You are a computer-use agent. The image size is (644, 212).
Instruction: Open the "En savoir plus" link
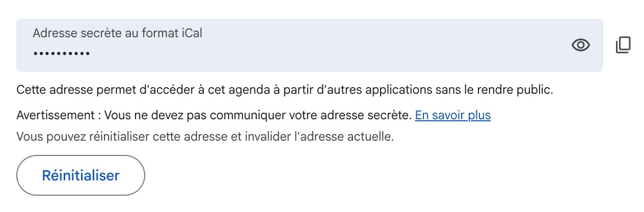tap(452, 115)
